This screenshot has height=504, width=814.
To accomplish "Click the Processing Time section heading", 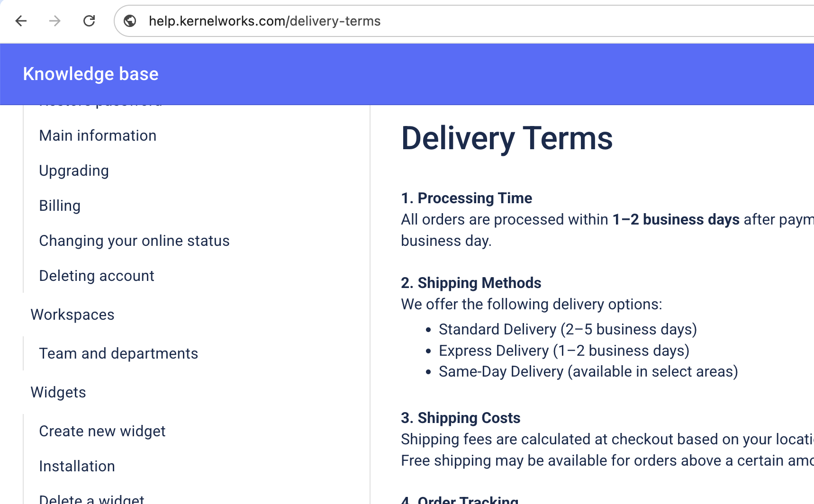I will point(466,198).
